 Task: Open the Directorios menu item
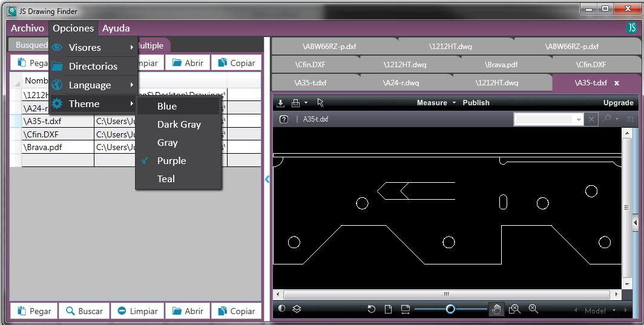(93, 67)
